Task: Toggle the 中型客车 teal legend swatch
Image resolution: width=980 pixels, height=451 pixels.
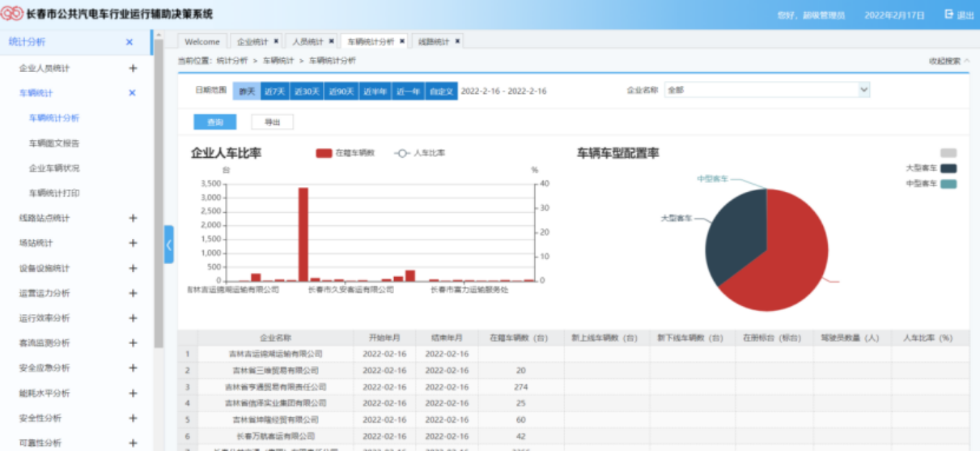Action: (x=948, y=184)
